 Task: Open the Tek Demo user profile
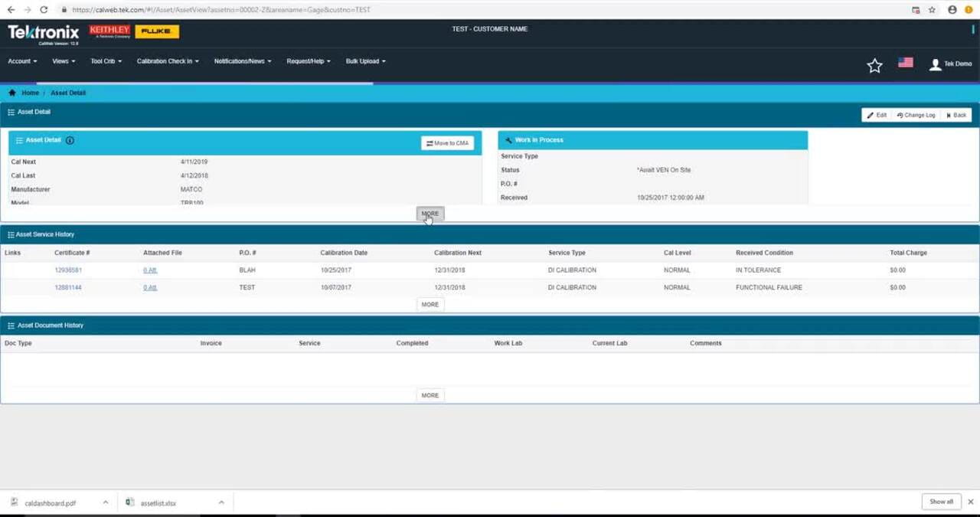pyautogui.click(x=950, y=64)
